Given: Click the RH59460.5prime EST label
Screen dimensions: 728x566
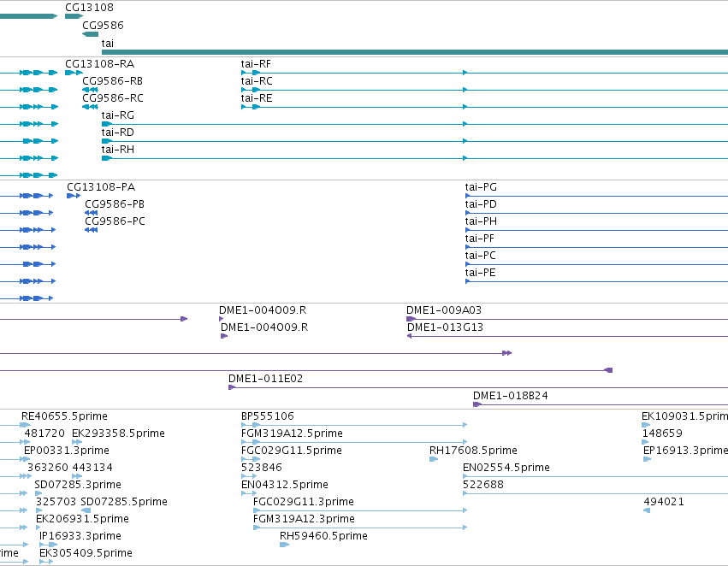Looking at the screenshot, I should (x=323, y=537).
